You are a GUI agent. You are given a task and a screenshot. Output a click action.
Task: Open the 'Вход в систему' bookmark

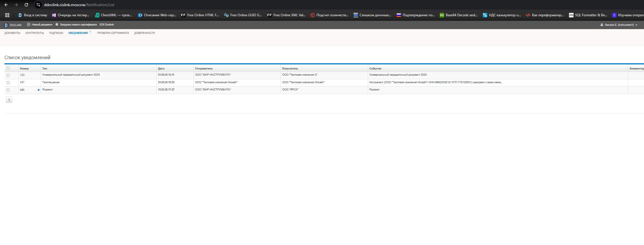(x=33, y=15)
